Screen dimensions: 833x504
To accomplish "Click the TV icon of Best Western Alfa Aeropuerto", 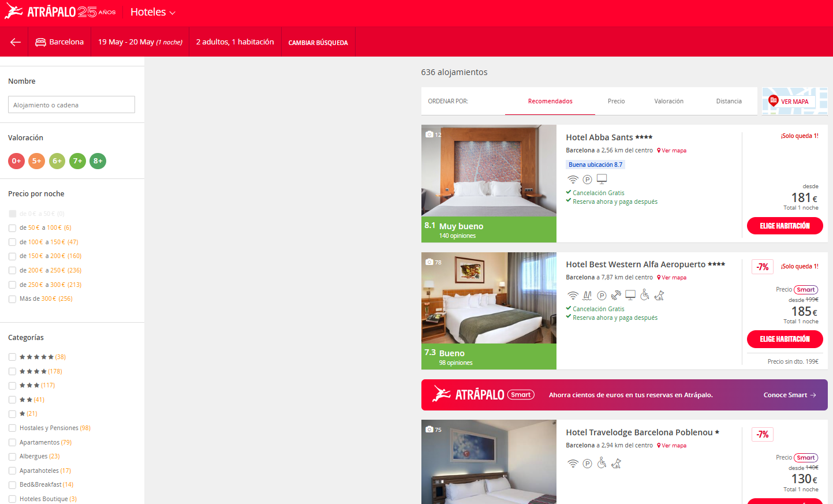I will point(630,295).
